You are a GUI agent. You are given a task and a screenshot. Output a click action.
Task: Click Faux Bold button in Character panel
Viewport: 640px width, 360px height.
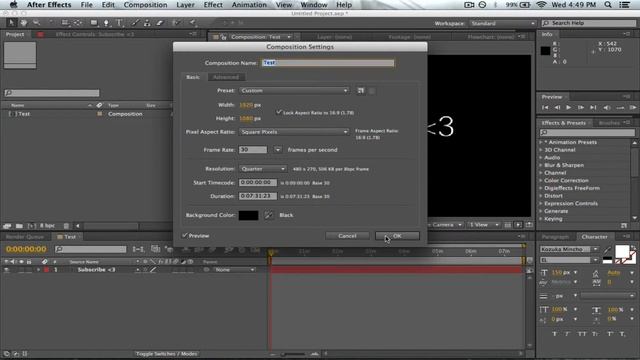(554, 334)
